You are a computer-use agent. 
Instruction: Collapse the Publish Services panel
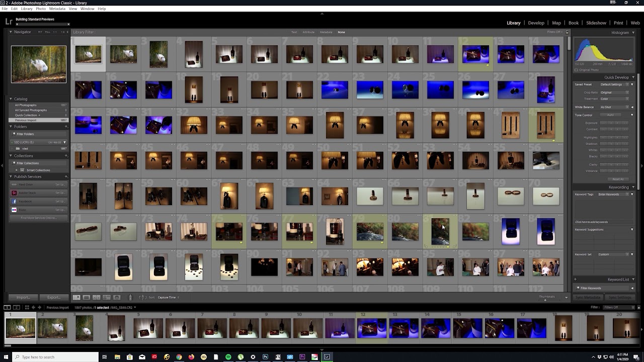tap(11, 176)
